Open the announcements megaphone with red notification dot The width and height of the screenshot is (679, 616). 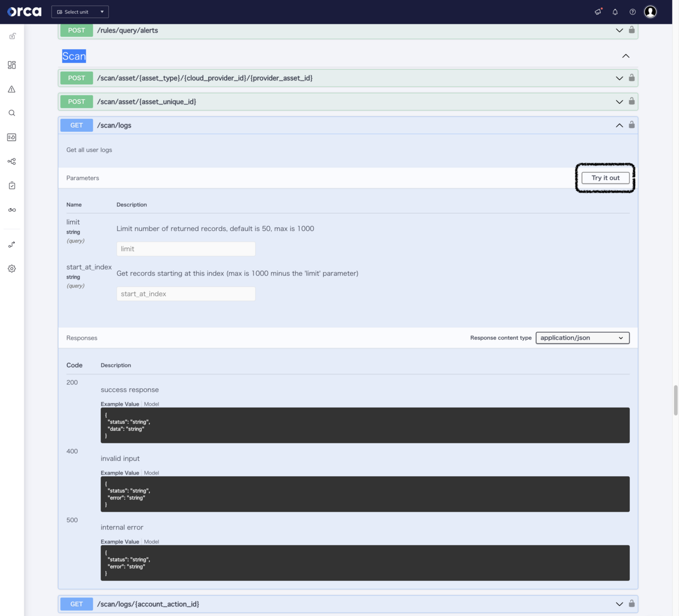pyautogui.click(x=598, y=11)
